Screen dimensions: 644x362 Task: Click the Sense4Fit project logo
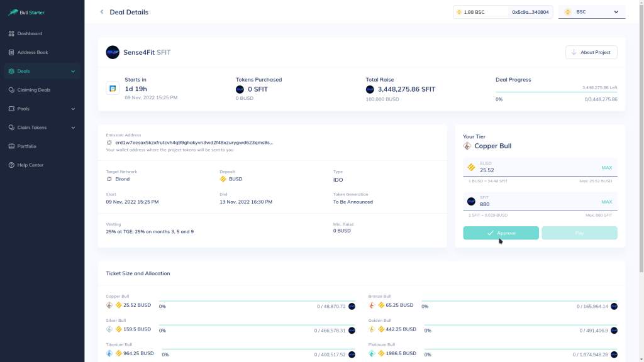point(113,52)
